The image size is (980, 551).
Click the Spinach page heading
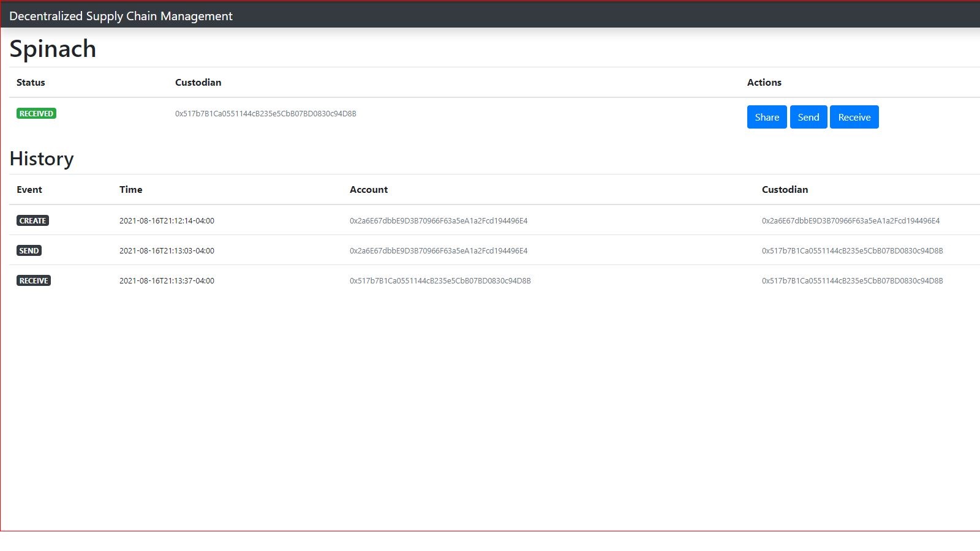coord(53,49)
